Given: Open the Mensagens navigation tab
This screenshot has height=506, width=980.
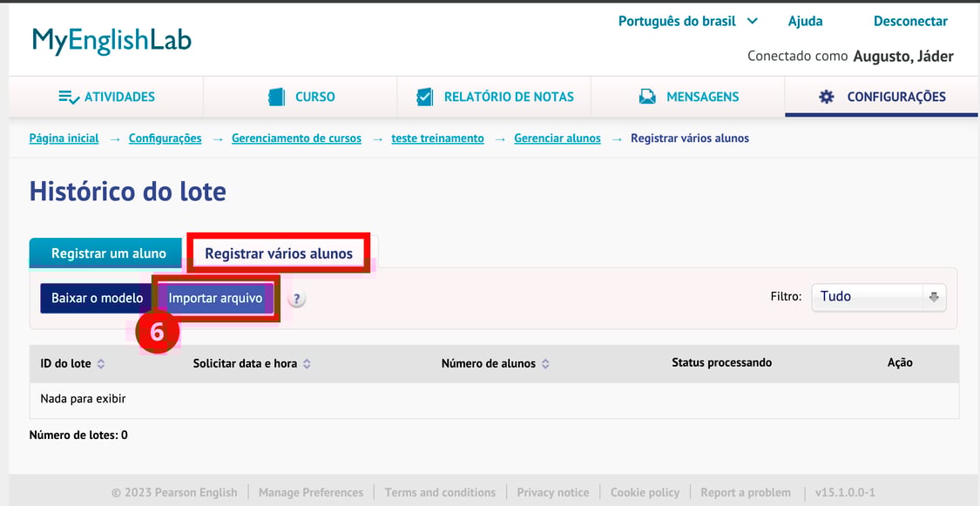Looking at the screenshot, I should point(688,97).
